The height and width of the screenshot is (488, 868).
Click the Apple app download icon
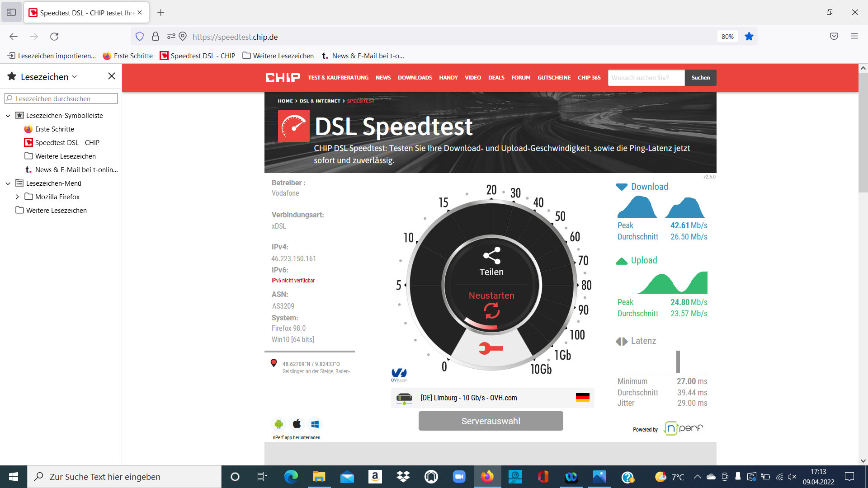[297, 424]
